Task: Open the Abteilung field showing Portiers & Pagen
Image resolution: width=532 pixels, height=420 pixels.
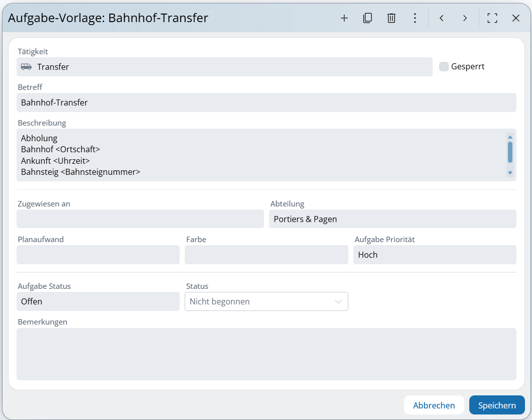Action: coord(392,219)
